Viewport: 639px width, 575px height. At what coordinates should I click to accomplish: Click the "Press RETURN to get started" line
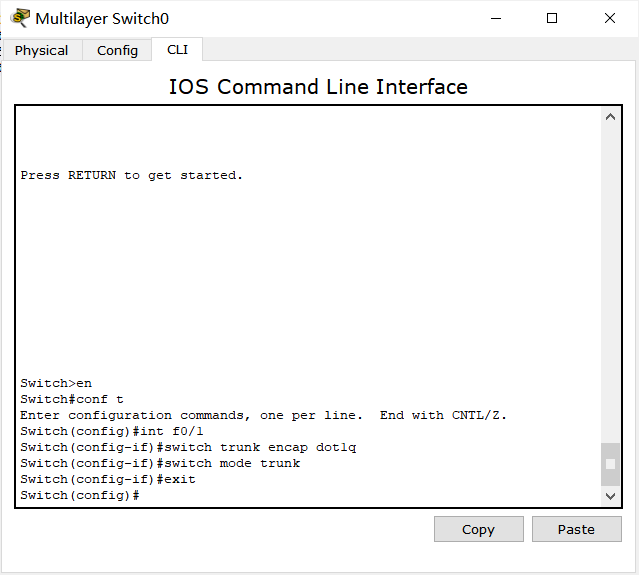pos(131,175)
